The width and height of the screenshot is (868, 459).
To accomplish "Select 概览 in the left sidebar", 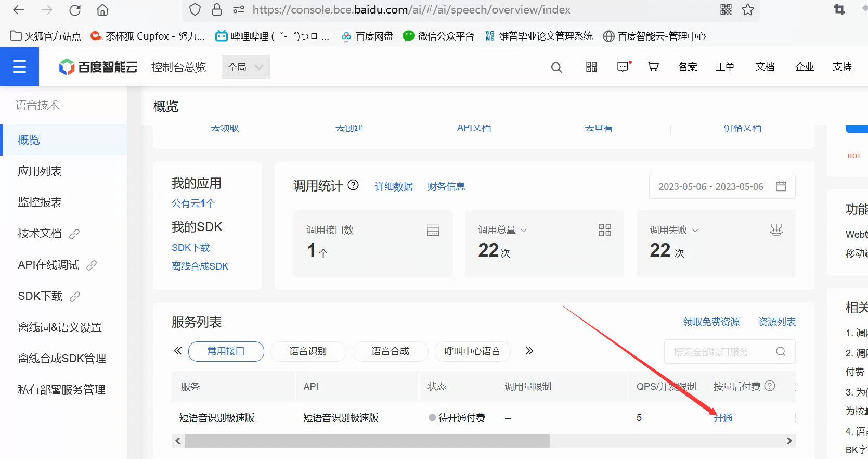I will pos(63,140).
